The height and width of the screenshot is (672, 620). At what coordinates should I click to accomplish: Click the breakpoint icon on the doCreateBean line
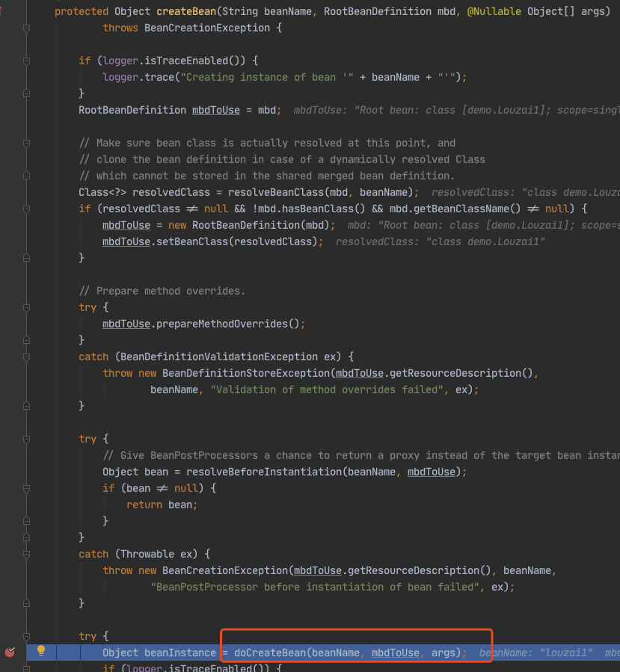(x=10, y=653)
